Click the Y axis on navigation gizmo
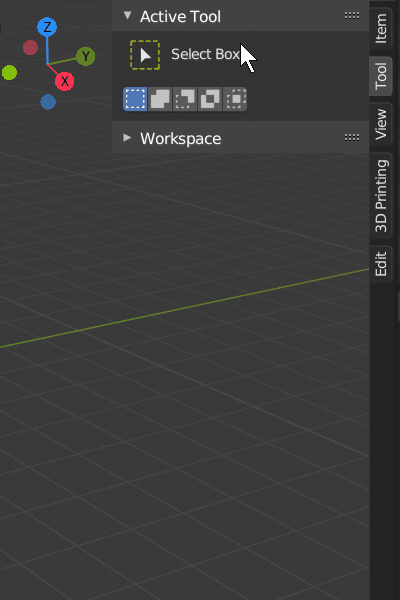400x600 pixels. coord(85,56)
